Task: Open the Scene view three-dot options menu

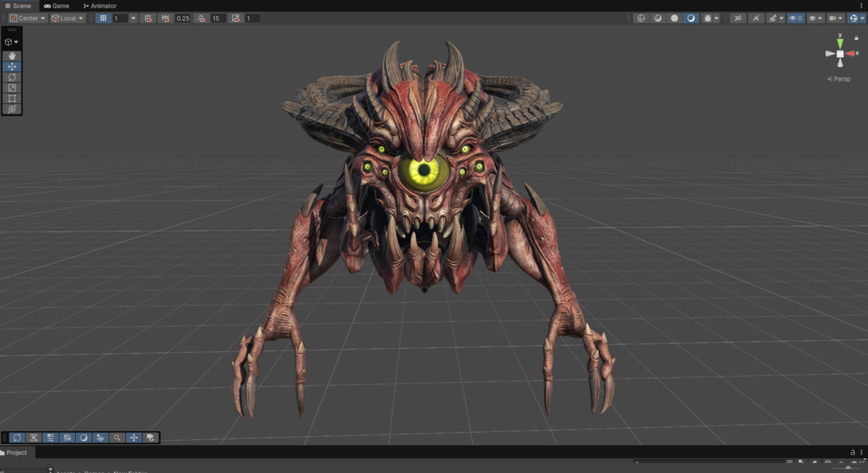Action: click(861, 6)
